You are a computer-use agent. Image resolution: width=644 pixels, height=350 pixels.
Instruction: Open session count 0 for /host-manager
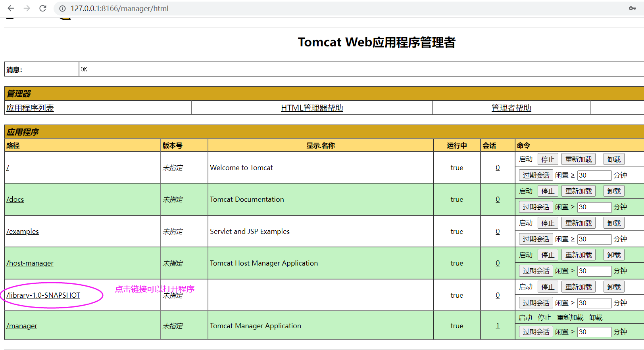[498, 263]
